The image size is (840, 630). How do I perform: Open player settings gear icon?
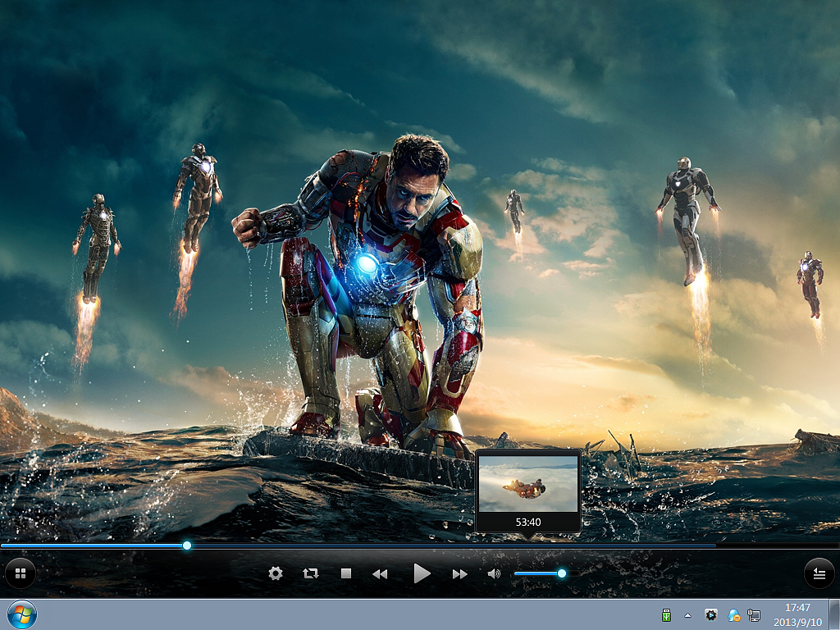pyautogui.click(x=276, y=573)
